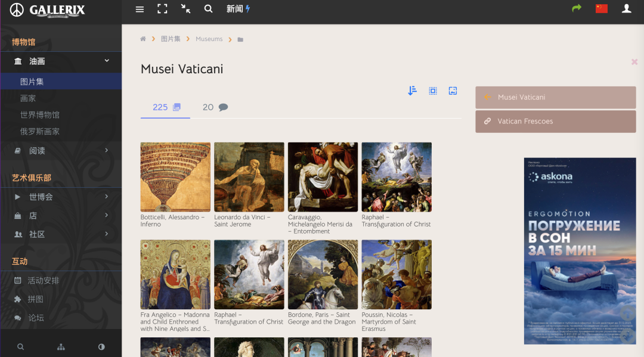Expand the 社区 sidebar section

point(61,234)
